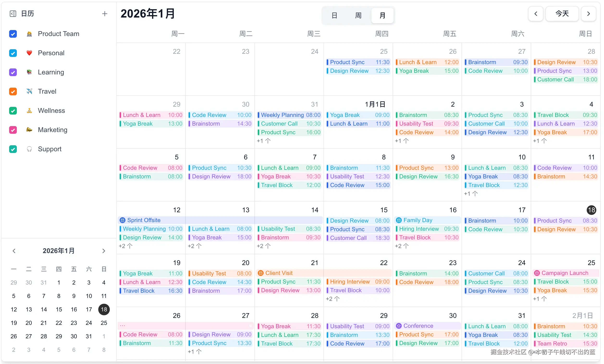Image resolution: width=604 pixels, height=364 pixels.
Task: Switch to the 周 week view tab
Action: coord(358,16)
